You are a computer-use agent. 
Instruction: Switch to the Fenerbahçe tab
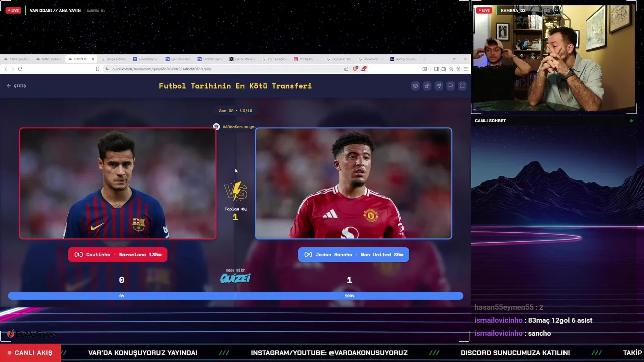pos(147,59)
